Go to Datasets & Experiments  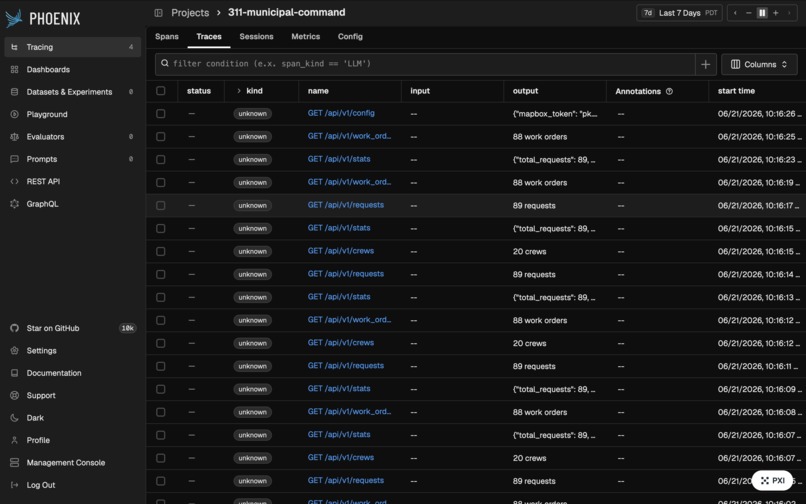point(72,92)
